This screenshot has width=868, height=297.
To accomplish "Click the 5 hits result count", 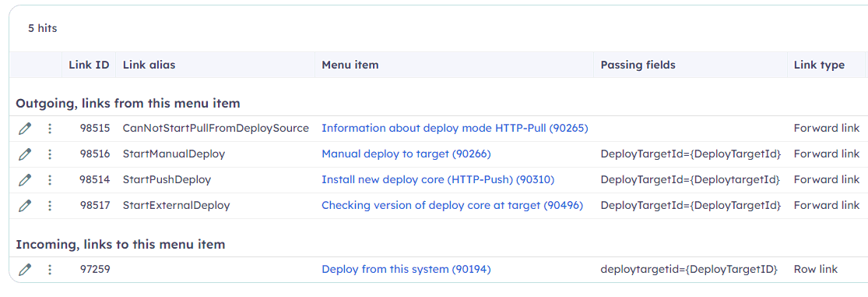I will 43,28.
